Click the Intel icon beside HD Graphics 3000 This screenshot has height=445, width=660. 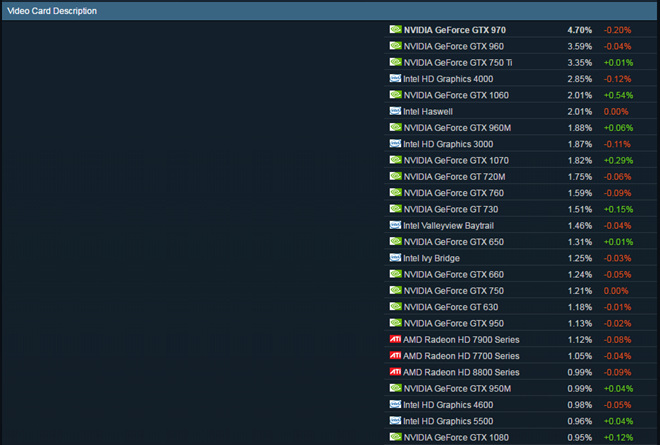(x=395, y=144)
